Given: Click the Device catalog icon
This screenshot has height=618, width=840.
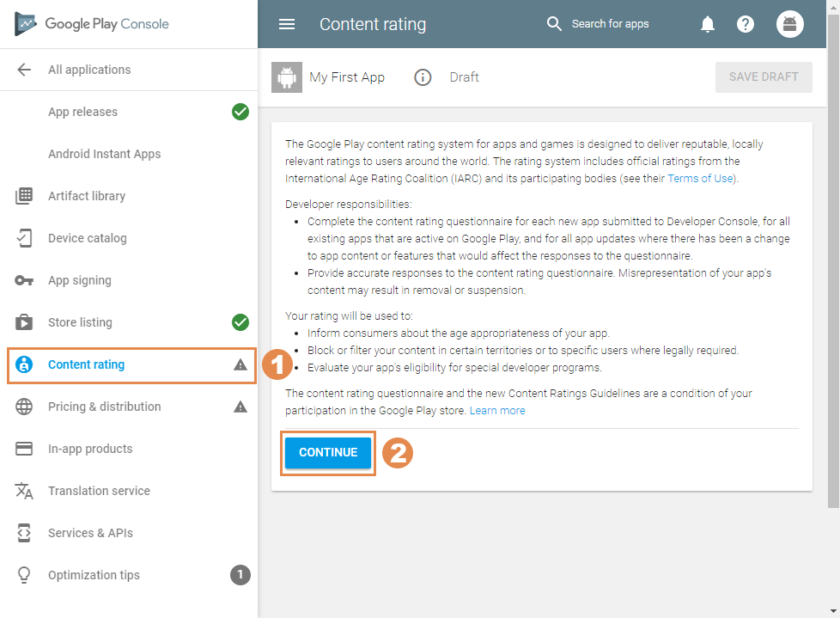Looking at the screenshot, I should pyautogui.click(x=24, y=238).
